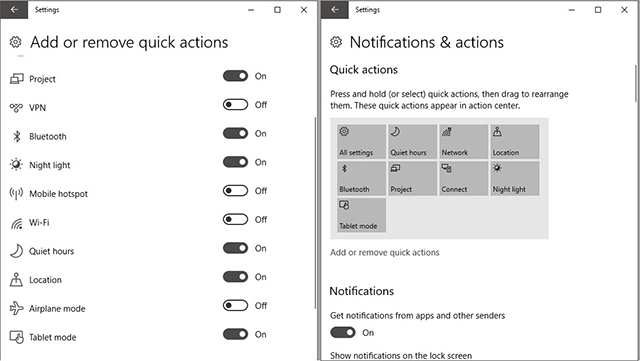Minimize the Add or remove quick actions window

(251, 9)
